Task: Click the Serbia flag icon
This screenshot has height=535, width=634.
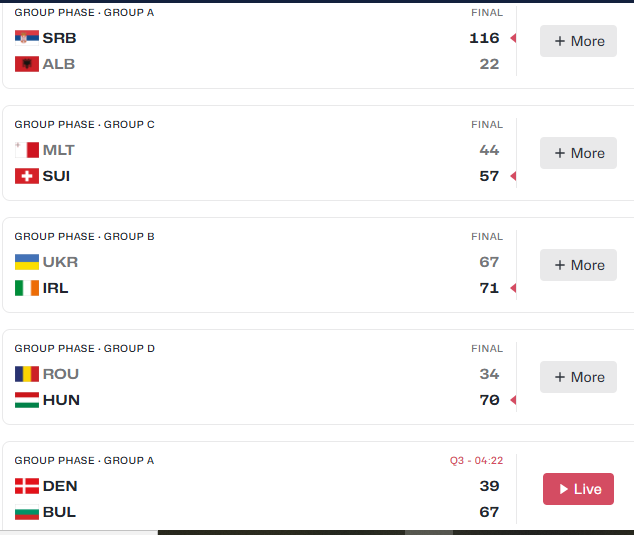Action: pyautogui.click(x=27, y=38)
